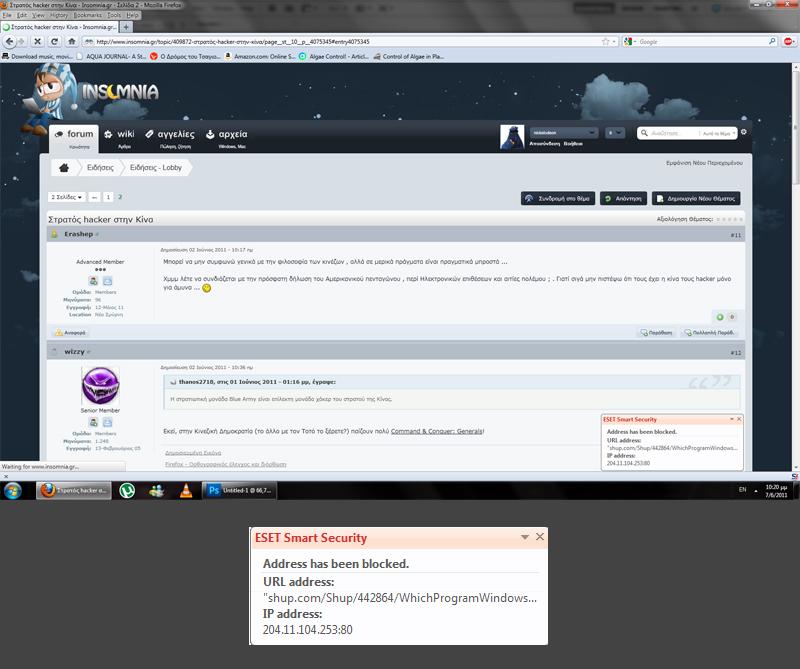This screenshot has width=800, height=669.
Task: Open the File menu
Action: tap(7, 15)
